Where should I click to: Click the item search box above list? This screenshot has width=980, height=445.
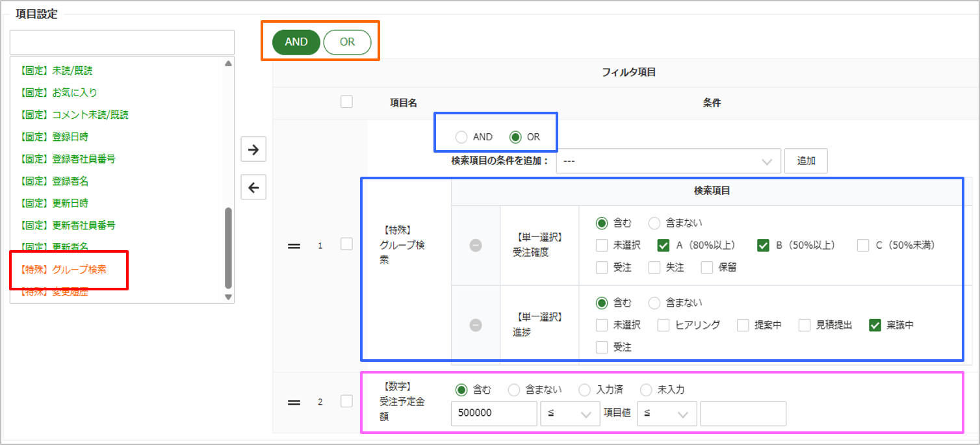122,42
